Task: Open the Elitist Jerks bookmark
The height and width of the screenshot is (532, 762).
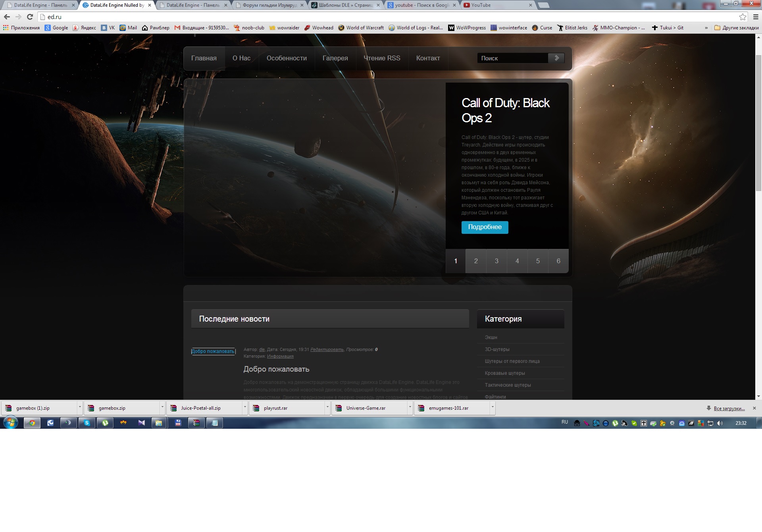Action: coord(572,28)
